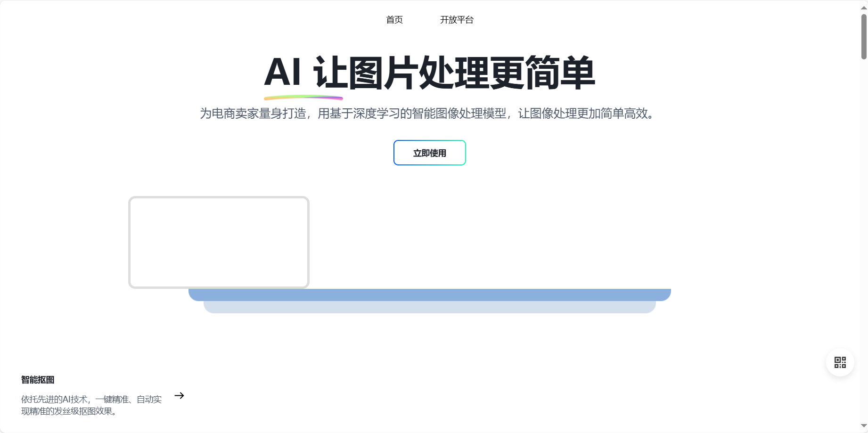Click the blue laptop base graphic
This screenshot has width=868, height=433.
tap(429, 294)
